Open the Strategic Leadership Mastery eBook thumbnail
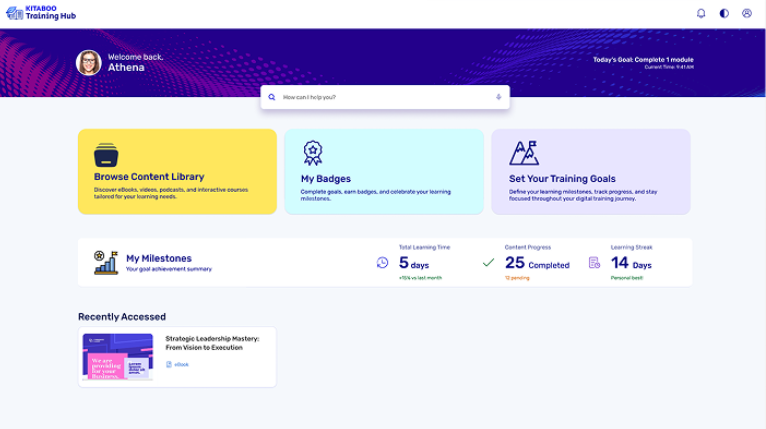 [118, 357]
